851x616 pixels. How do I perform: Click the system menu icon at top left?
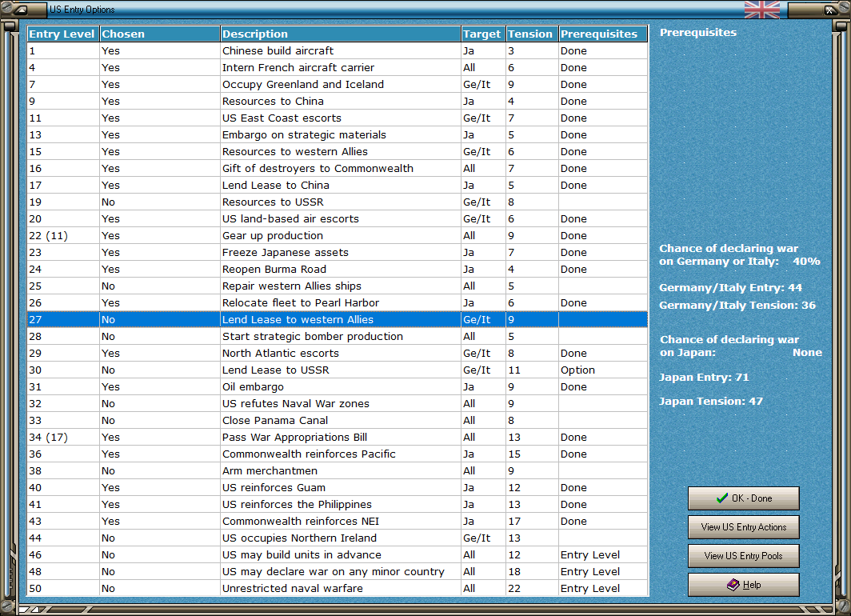tap(21, 10)
